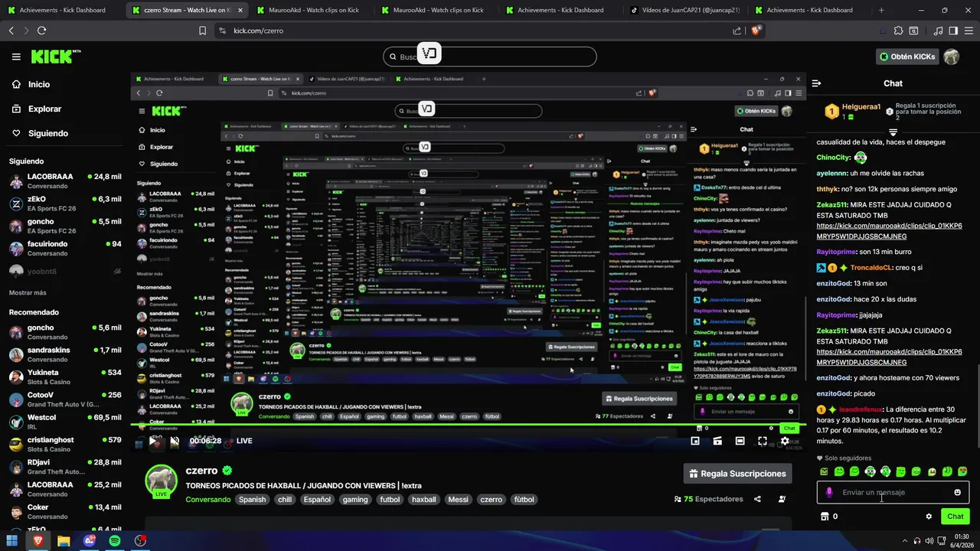980x551 pixels.
Task: Bookmark this page icon
Action: tap(202, 31)
